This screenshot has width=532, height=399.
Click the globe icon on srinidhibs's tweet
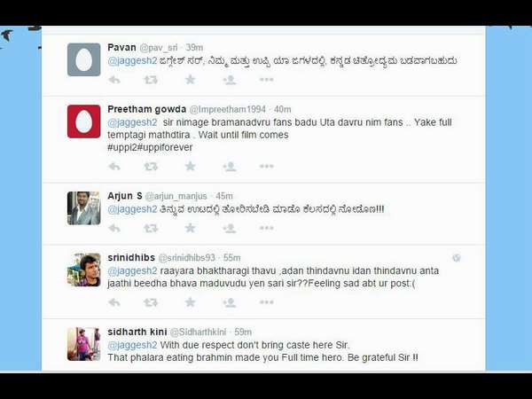point(457,258)
